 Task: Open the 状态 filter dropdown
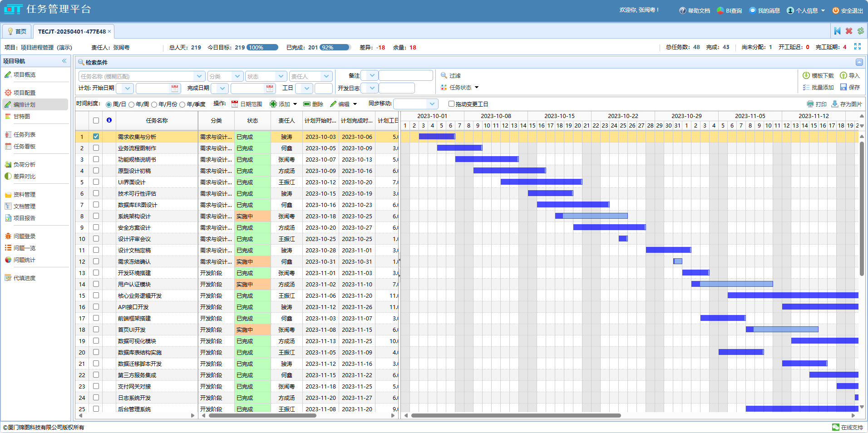click(x=281, y=76)
